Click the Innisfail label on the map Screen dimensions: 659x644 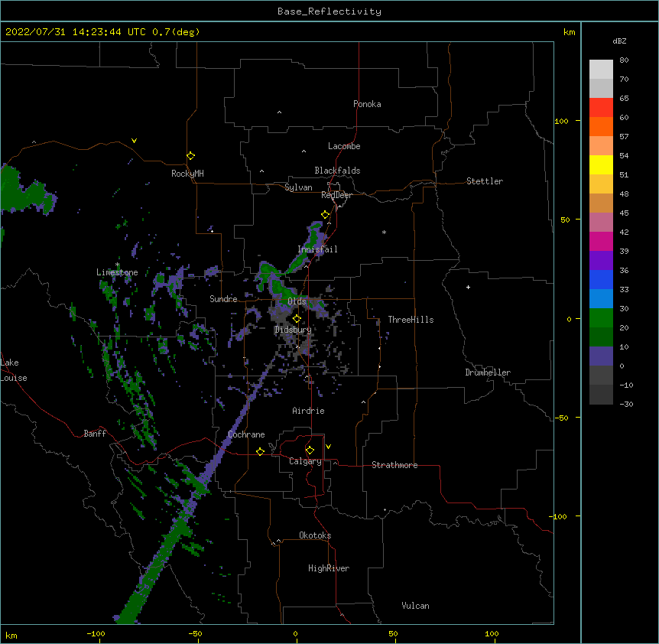click(x=317, y=249)
